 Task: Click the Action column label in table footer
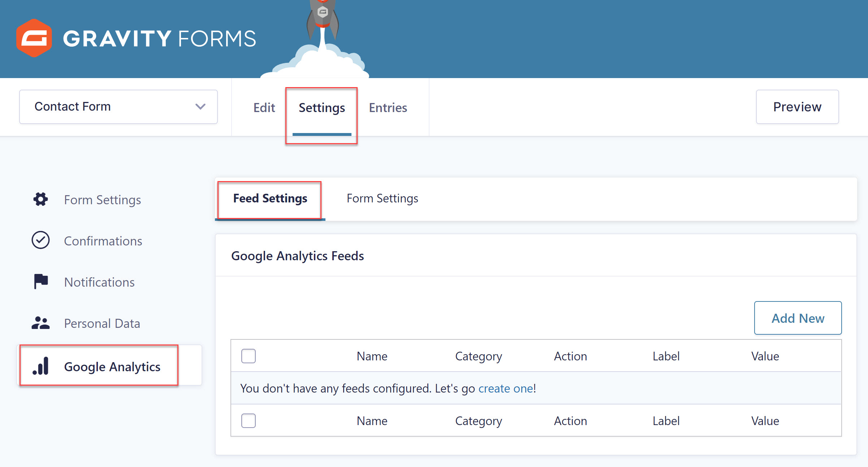(x=571, y=421)
